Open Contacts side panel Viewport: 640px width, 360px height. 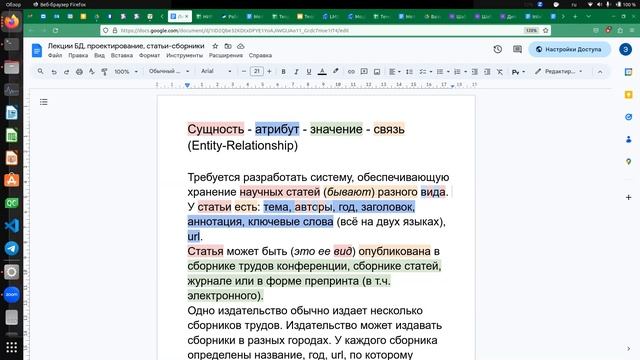tap(629, 139)
